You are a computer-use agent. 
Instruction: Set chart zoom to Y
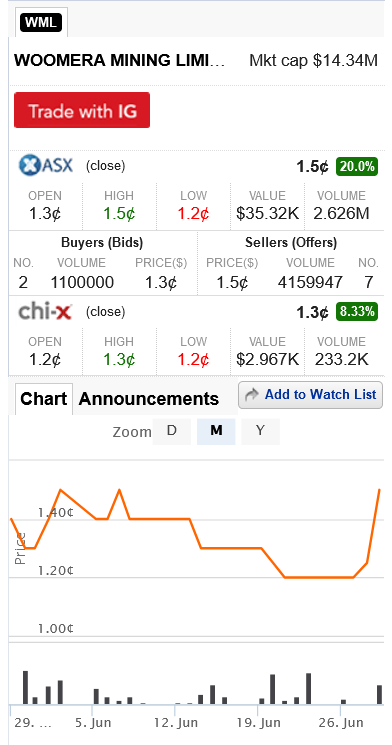260,431
